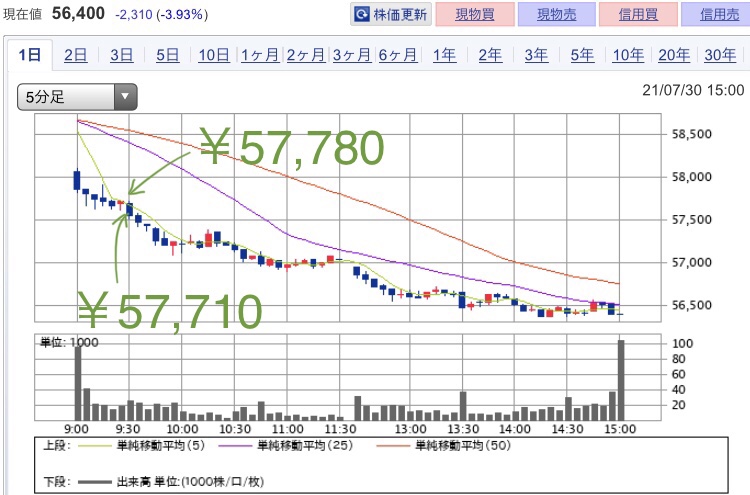The image size is (750, 495).
Task: Click the 100 volume axis label
Action: [x=682, y=343]
